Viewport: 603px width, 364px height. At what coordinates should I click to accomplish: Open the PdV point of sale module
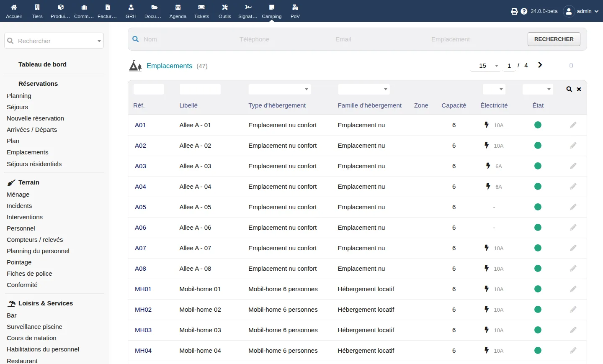295,11
